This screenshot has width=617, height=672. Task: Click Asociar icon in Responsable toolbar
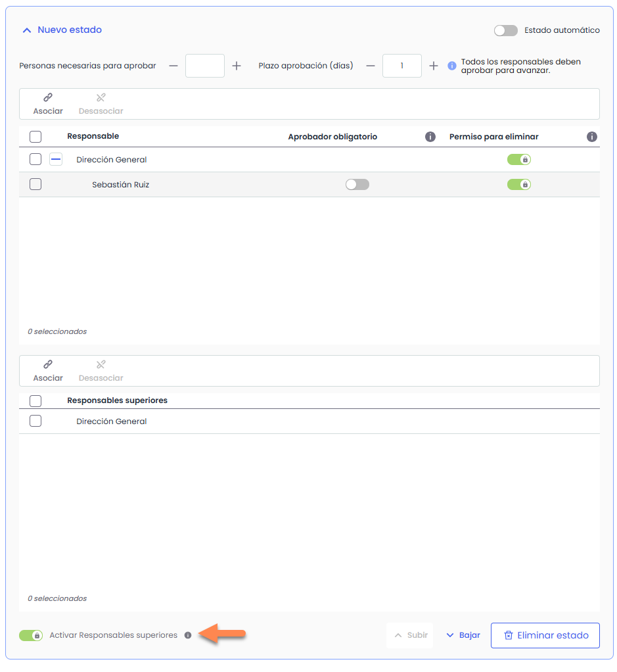click(48, 98)
